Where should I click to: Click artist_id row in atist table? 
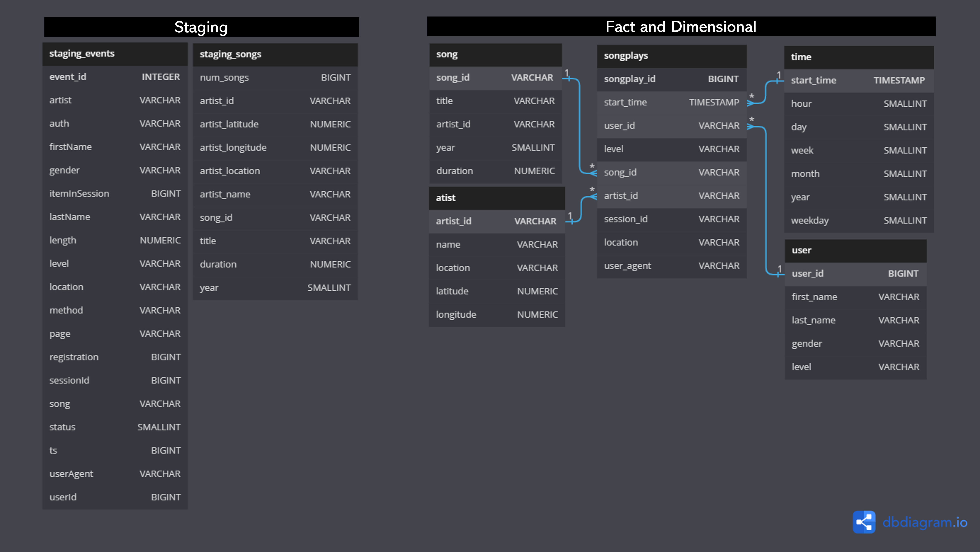[496, 221]
